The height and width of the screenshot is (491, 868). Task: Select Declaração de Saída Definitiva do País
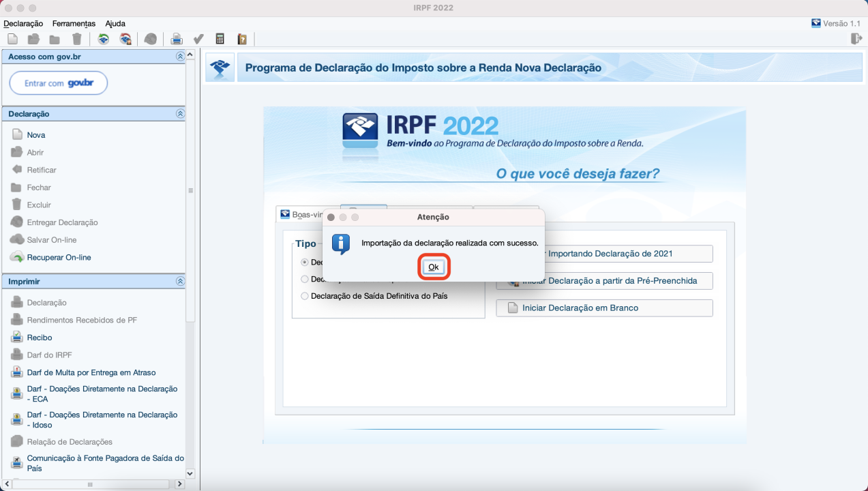pos(305,296)
